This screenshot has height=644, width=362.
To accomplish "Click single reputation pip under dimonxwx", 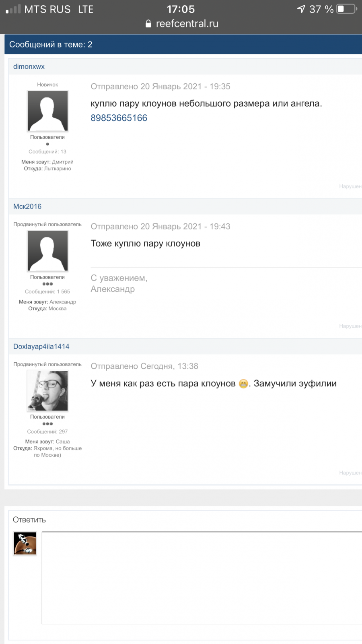I will point(47,144).
